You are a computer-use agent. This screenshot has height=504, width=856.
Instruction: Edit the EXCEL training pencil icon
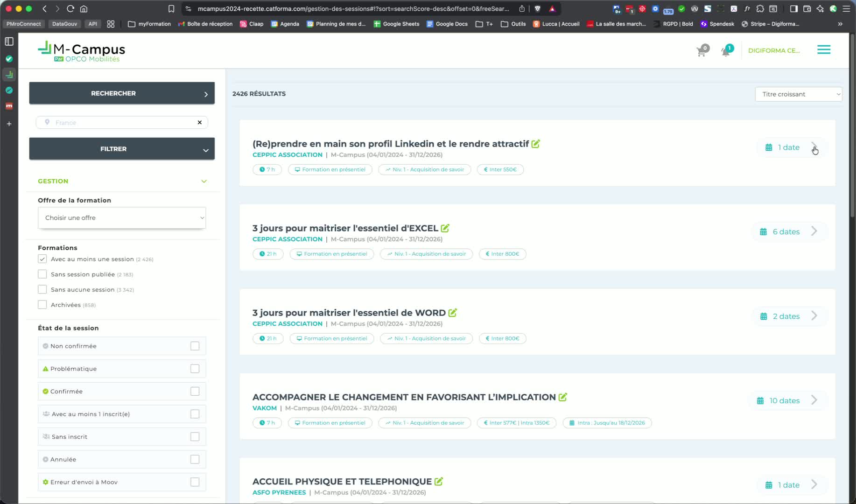point(445,228)
